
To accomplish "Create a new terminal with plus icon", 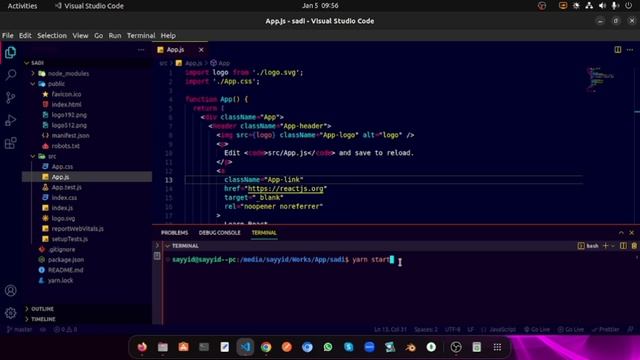I will (606, 246).
